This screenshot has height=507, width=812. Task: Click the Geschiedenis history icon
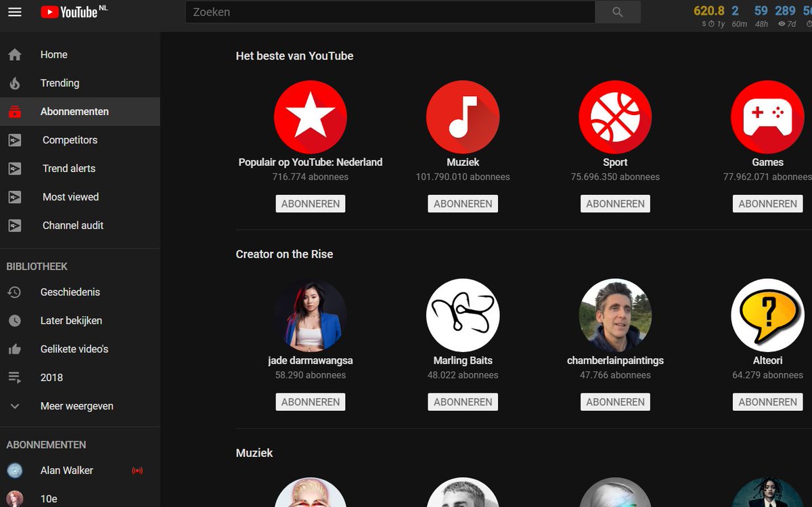[15, 292]
